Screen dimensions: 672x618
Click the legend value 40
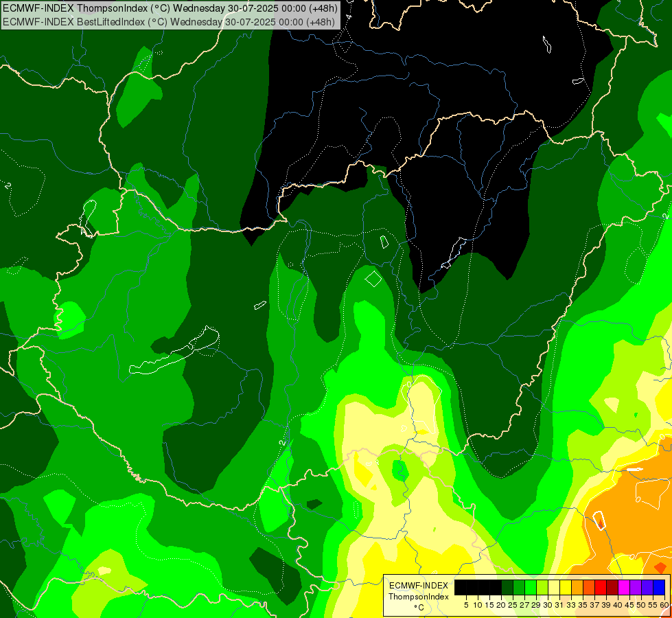[x=618, y=605]
